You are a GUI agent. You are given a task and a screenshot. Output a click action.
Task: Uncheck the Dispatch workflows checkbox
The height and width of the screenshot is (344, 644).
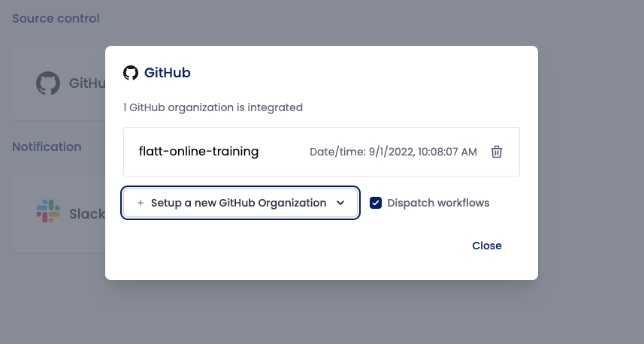coord(376,203)
